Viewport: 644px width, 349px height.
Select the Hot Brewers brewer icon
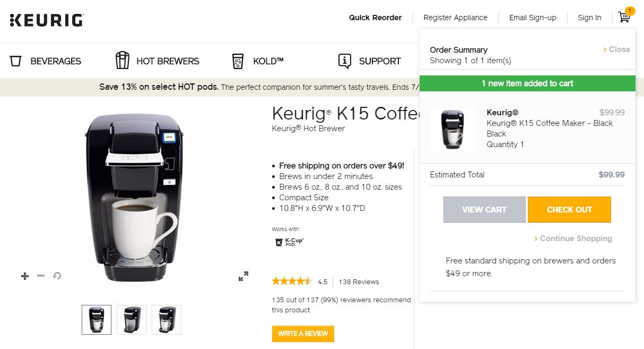point(123,60)
